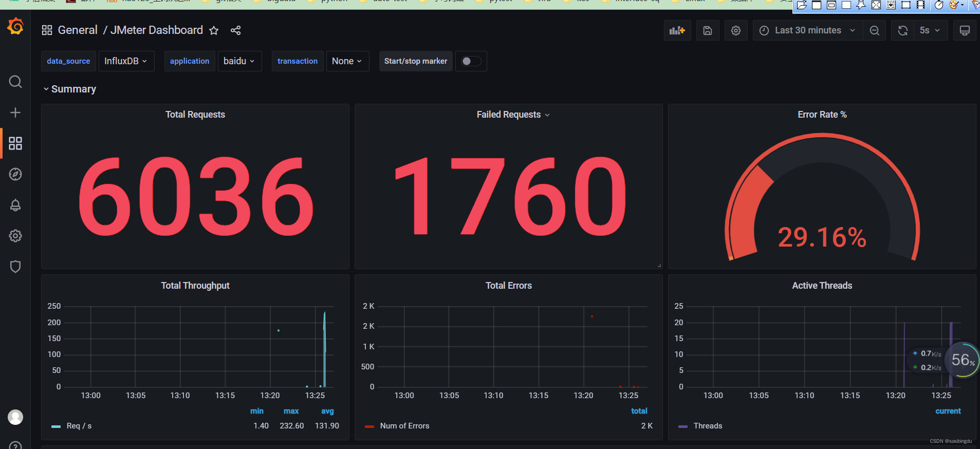Click the Add panel icon

[677, 30]
